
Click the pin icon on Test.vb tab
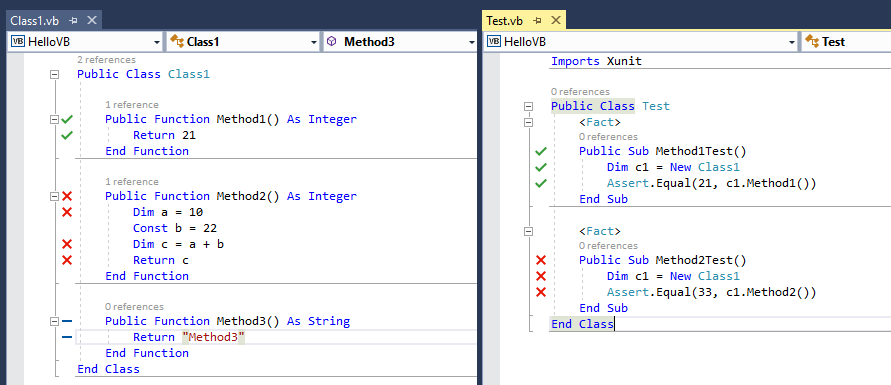(x=538, y=21)
